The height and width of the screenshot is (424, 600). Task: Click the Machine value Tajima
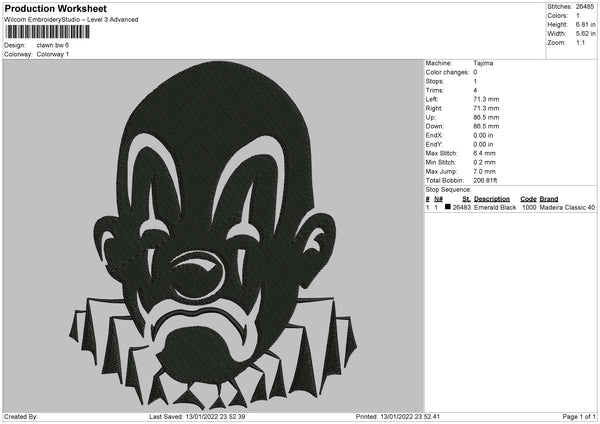click(482, 63)
